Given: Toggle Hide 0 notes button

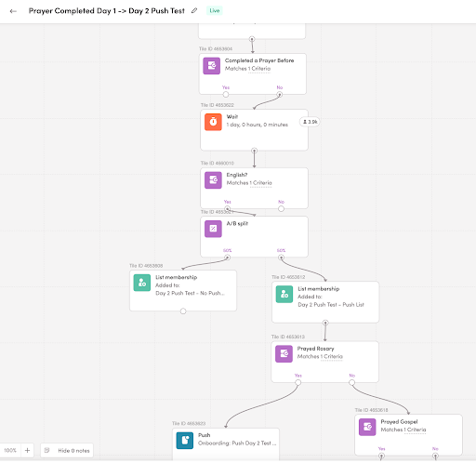Looking at the screenshot, I should (x=67, y=450).
